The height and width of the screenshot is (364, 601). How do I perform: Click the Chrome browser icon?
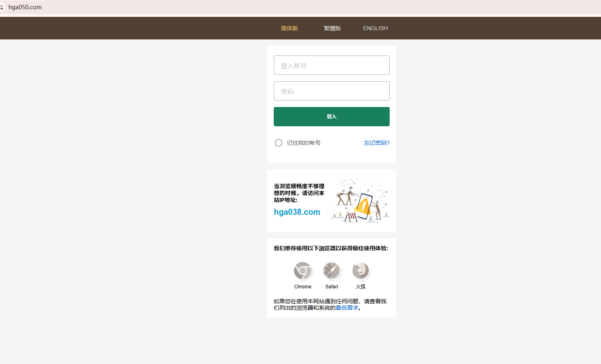(x=303, y=271)
